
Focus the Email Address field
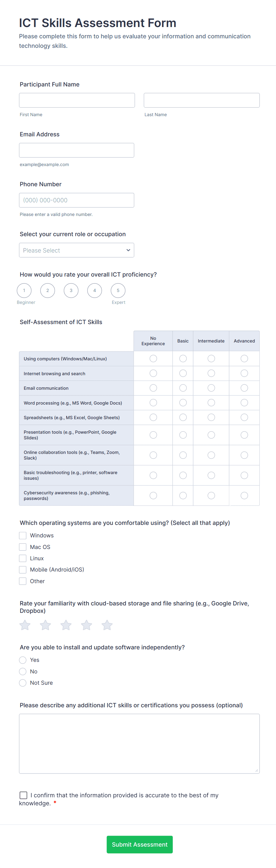pos(76,150)
